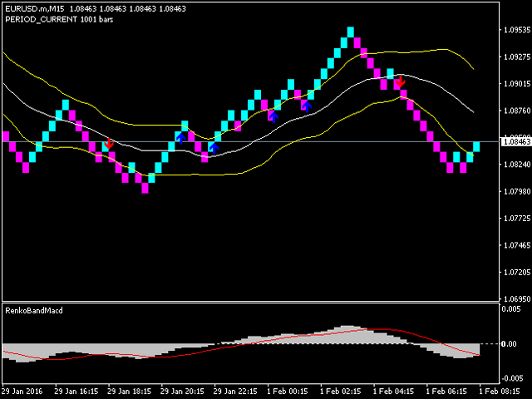Click the third blue up arrow from the left
532x399 pixels.
click(272, 116)
